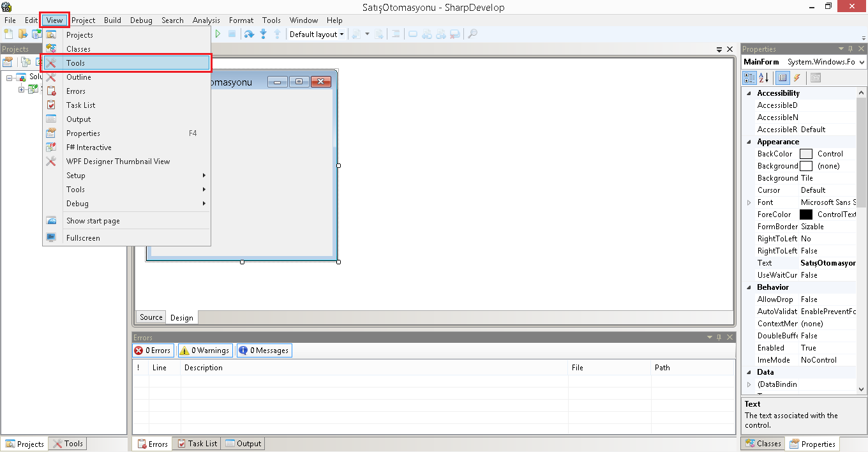868x452 pixels.
Task: Click the Categorized view icon in Properties
Action: 750,78
